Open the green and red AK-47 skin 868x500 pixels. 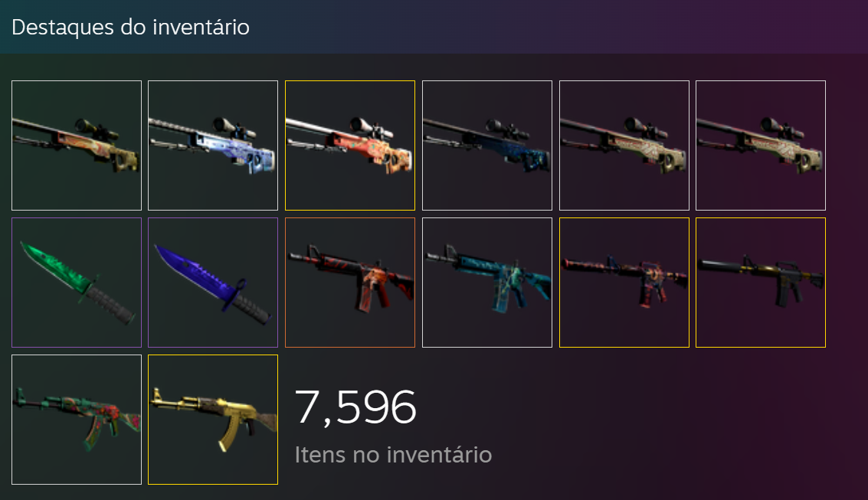pyautogui.click(x=77, y=420)
